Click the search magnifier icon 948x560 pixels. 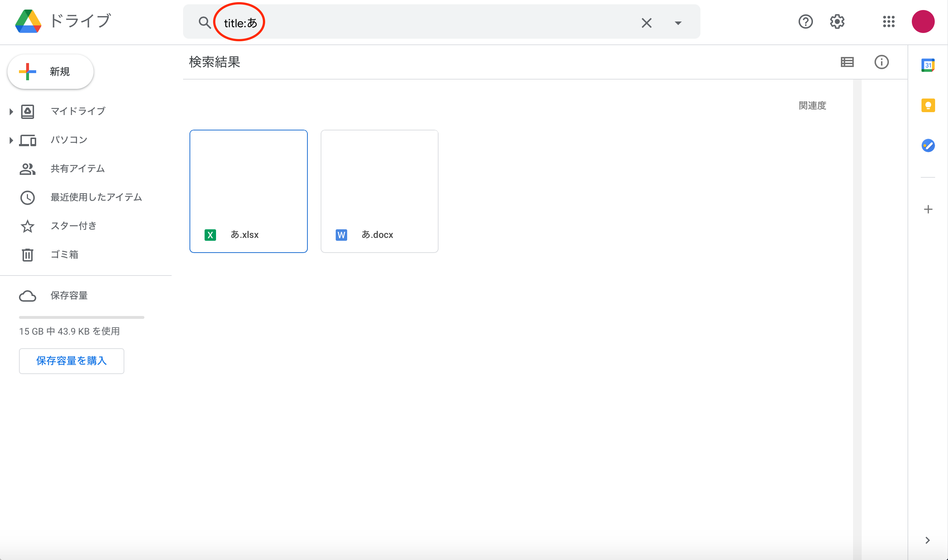205,23
